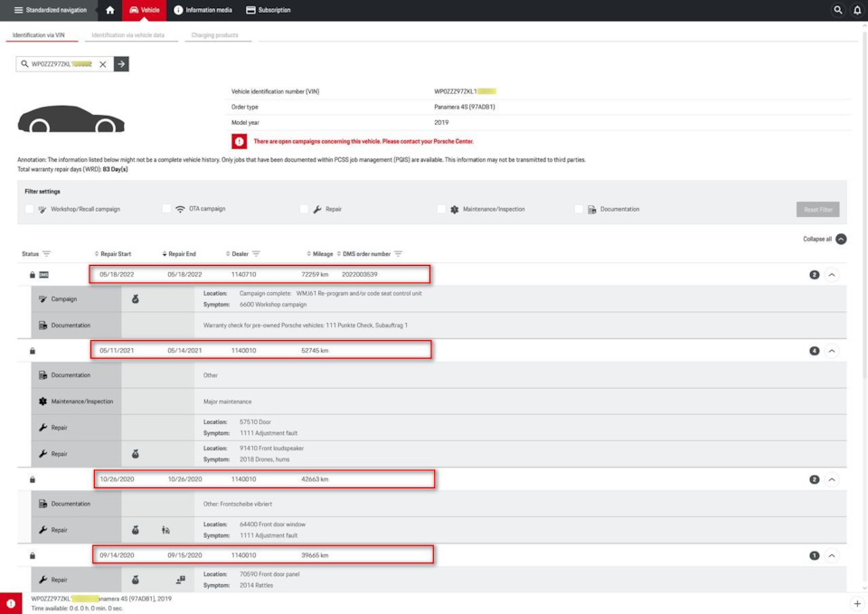Viewport: 868px width, 614px height.
Task: Click DMS order number 2022003539
Action: point(360,275)
